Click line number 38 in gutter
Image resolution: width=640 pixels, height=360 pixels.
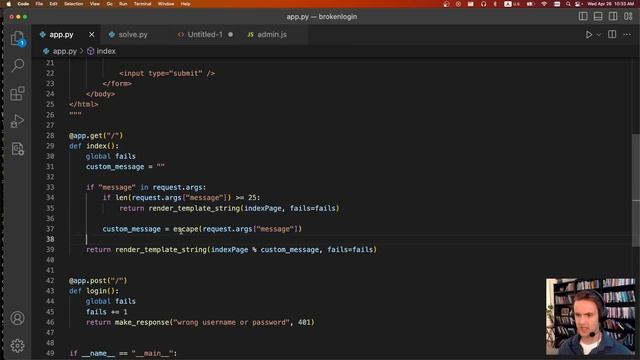50,239
